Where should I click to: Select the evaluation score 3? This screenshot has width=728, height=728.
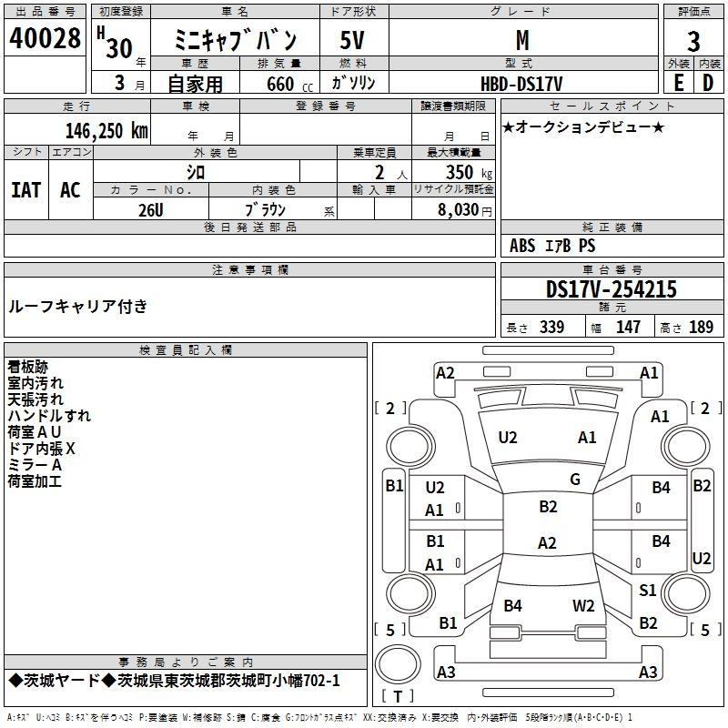click(693, 42)
